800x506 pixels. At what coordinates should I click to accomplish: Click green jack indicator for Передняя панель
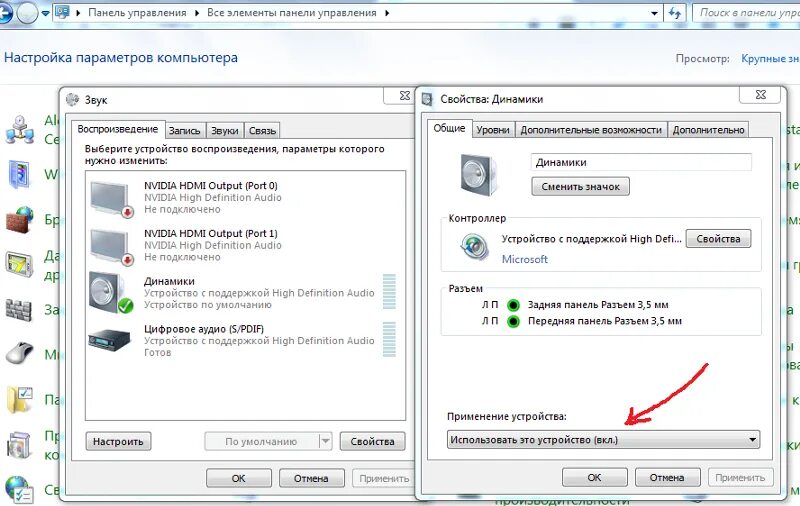(513, 321)
